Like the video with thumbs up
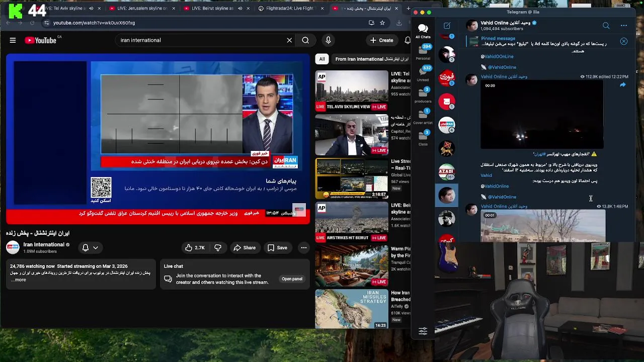Viewport: 644px width, 362px height. 195,247
